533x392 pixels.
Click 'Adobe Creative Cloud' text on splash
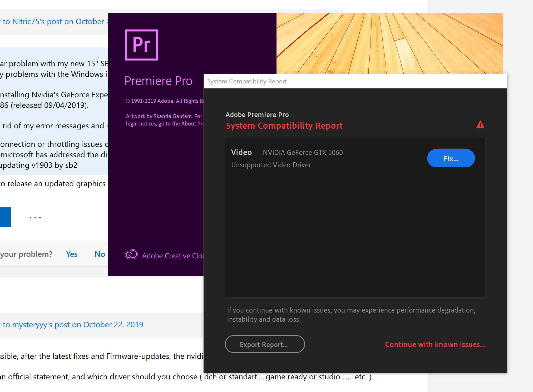pyautogui.click(x=173, y=256)
